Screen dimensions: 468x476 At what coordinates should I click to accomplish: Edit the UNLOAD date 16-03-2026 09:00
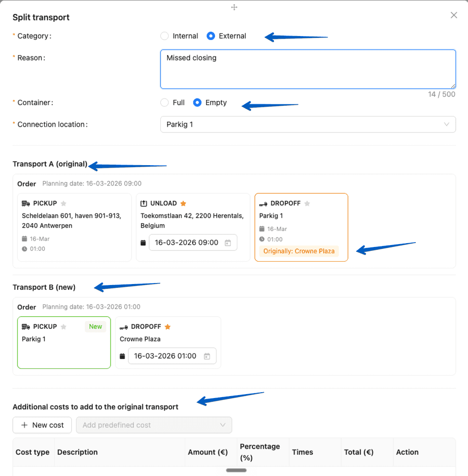click(x=193, y=243)
